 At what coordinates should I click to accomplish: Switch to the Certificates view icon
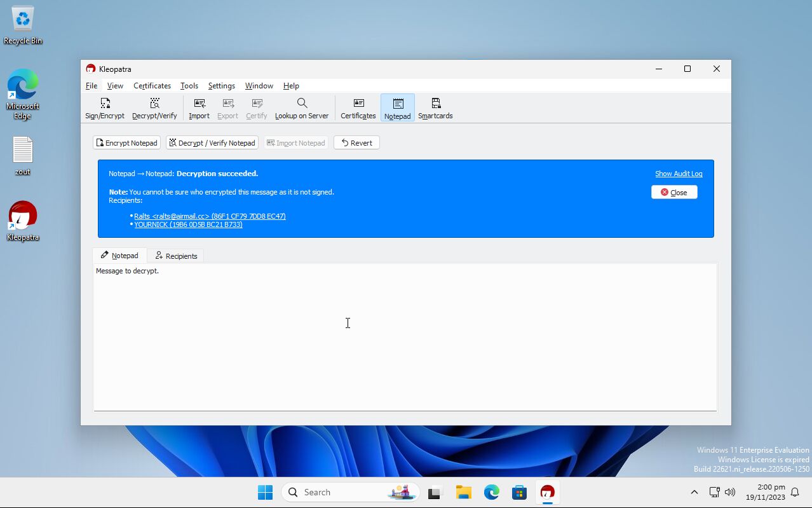point(358,107)
